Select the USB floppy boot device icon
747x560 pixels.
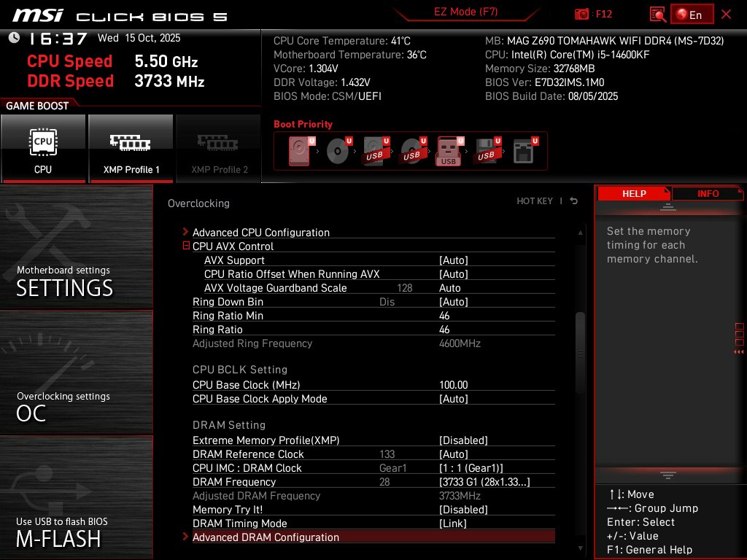[x=487, y=151]
